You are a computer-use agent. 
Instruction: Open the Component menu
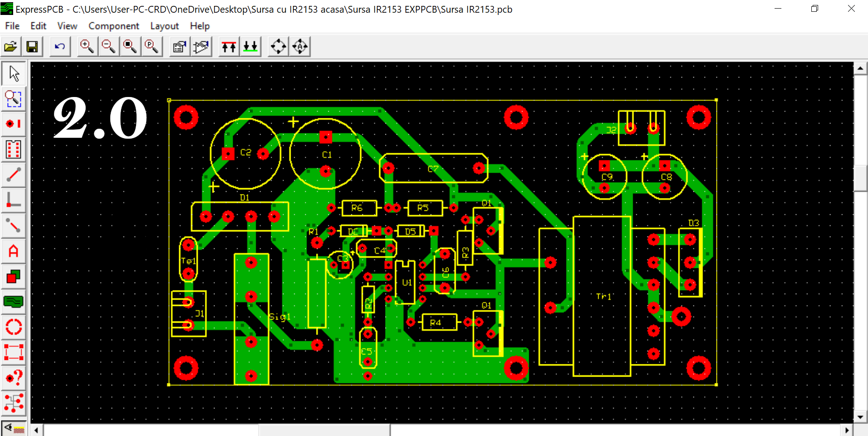pyautogui.click(x=113, y=26)
